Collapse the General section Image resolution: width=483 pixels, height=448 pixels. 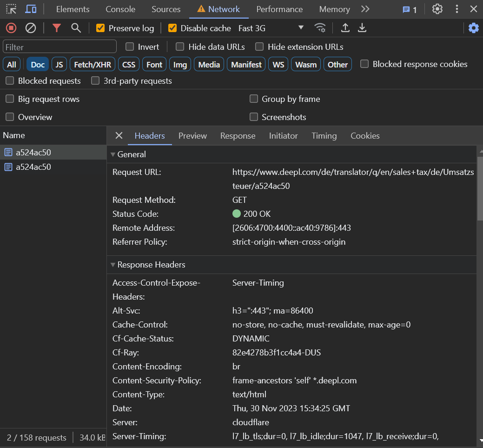pos(113,154)
